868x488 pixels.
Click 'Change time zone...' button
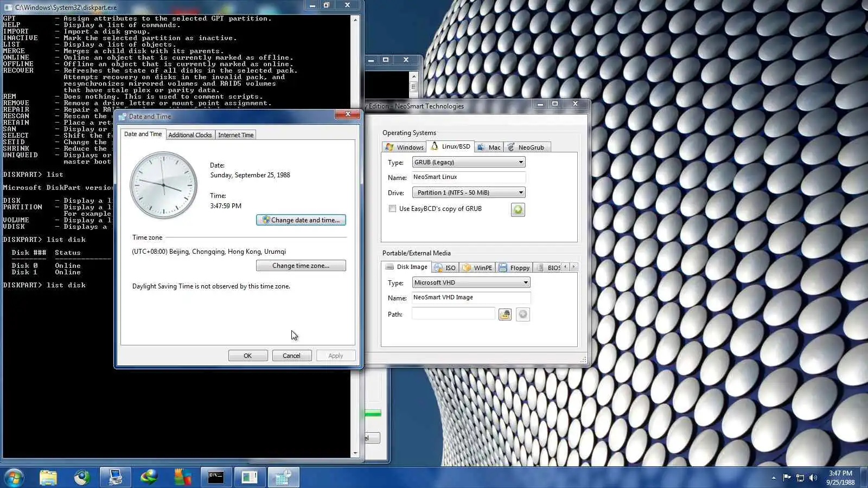[x=301, y=266]
